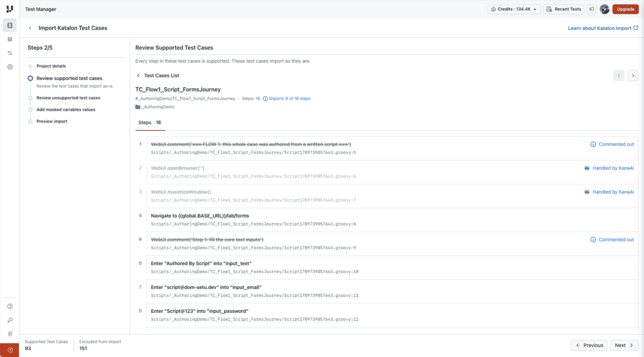Select the Steps tab

[x=150, y=123]
